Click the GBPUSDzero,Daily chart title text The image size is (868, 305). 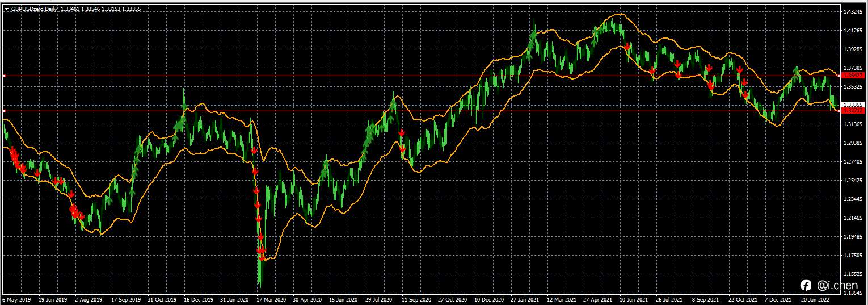[35, 9]
